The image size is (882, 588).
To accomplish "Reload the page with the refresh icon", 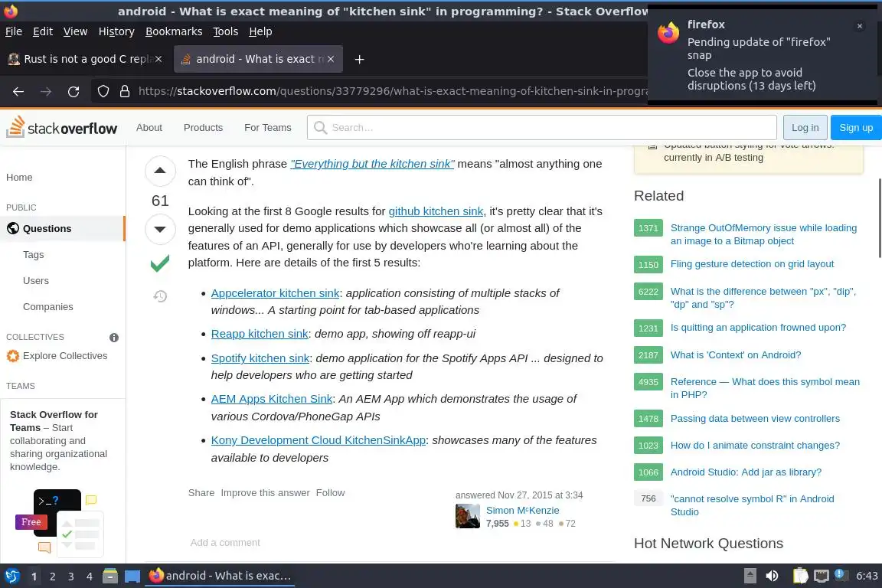I will pyautogui.click(x=73, y=92).
